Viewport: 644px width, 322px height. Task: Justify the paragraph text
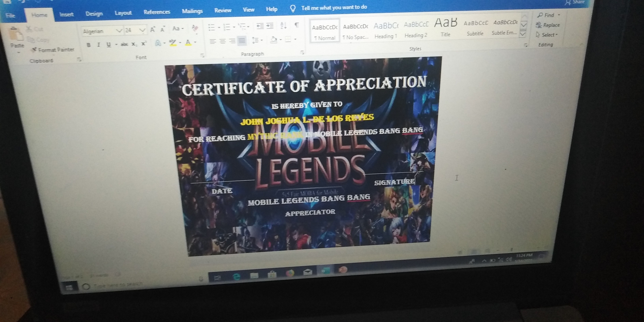point(242,40)
